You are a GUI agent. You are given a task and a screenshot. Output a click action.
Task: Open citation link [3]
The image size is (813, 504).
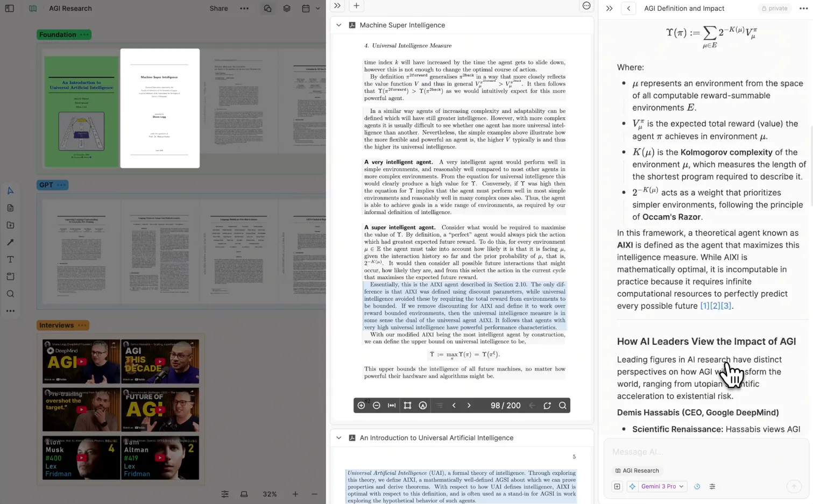click(726, 306)
